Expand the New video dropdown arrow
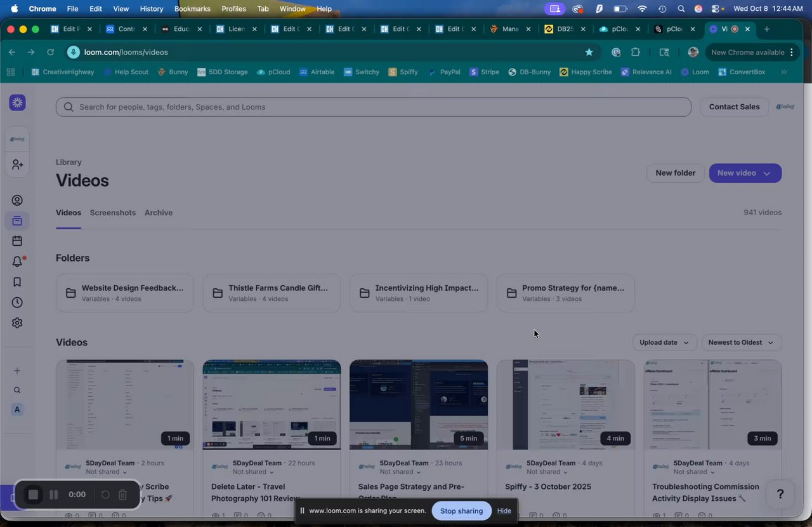 click(x=767, y=173)
